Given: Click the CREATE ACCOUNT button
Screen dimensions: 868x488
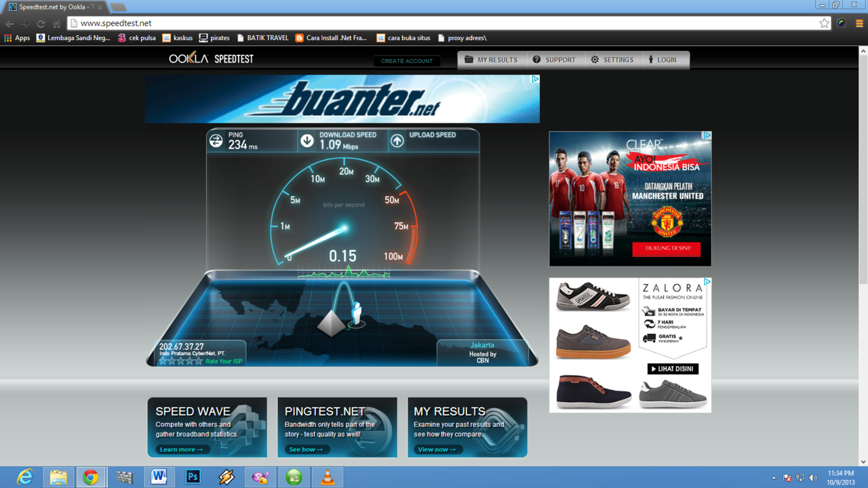Looking at the screenshot, I should [407, 61].
